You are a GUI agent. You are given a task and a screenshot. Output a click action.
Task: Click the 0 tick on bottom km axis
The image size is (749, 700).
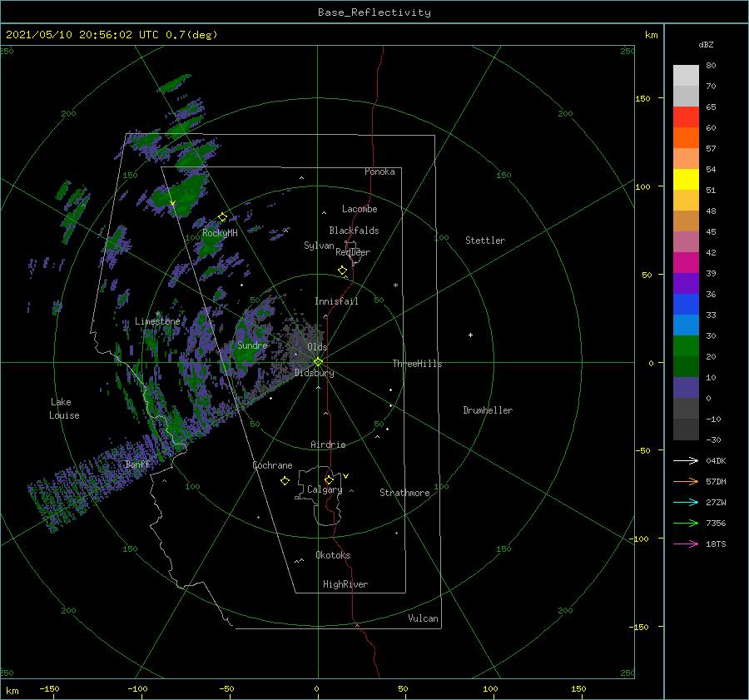coord(316,689)
